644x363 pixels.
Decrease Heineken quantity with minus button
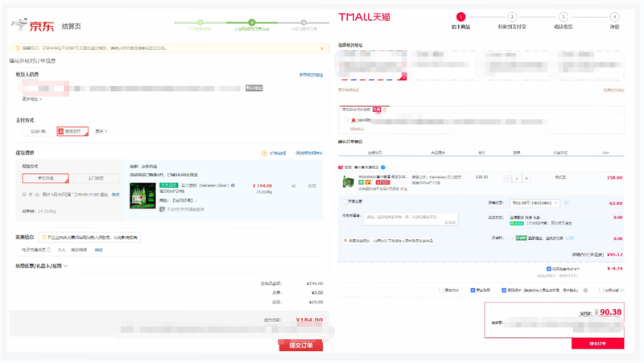[507, 178]
